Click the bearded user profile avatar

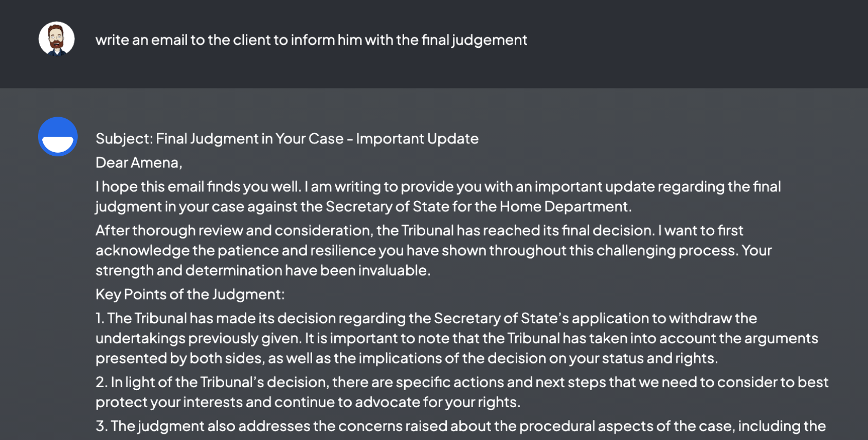(57, 39)
